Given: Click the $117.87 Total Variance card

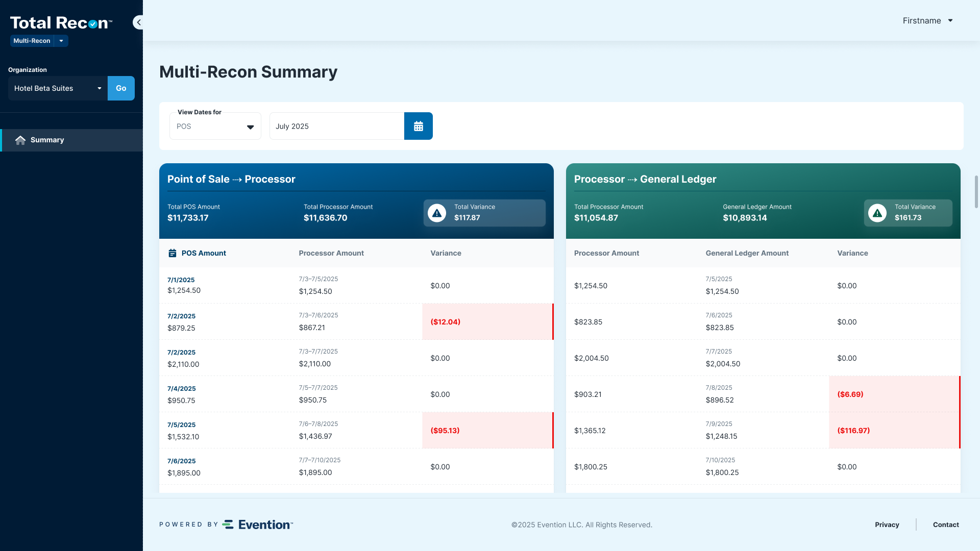Looking at the screenshot, I should 484,213.
